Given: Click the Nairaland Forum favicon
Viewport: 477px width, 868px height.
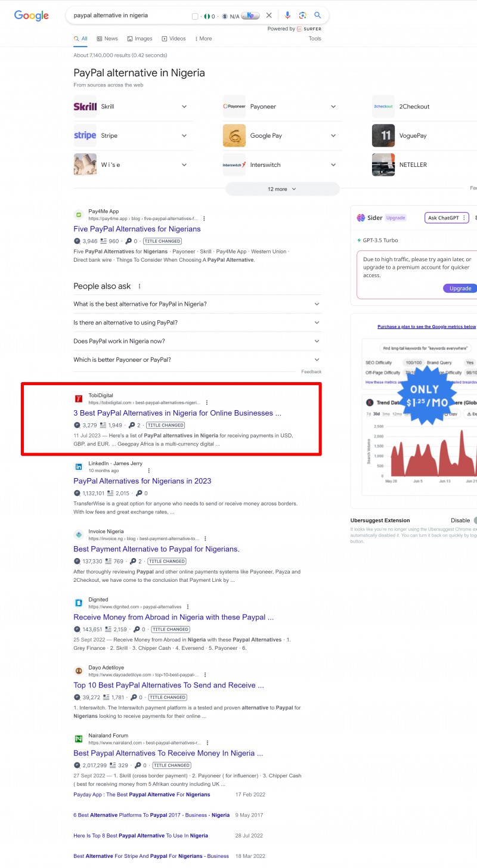Looking at the screenshot, I should (79, 739).
